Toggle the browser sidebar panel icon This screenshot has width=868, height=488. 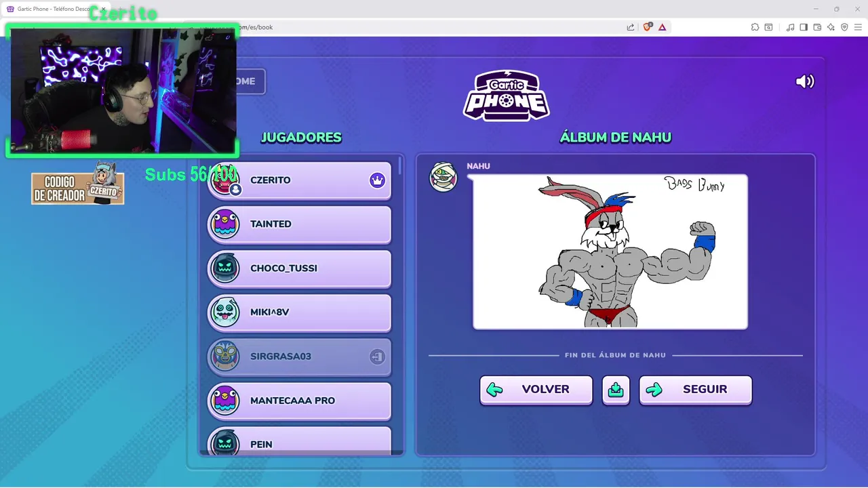804,27
